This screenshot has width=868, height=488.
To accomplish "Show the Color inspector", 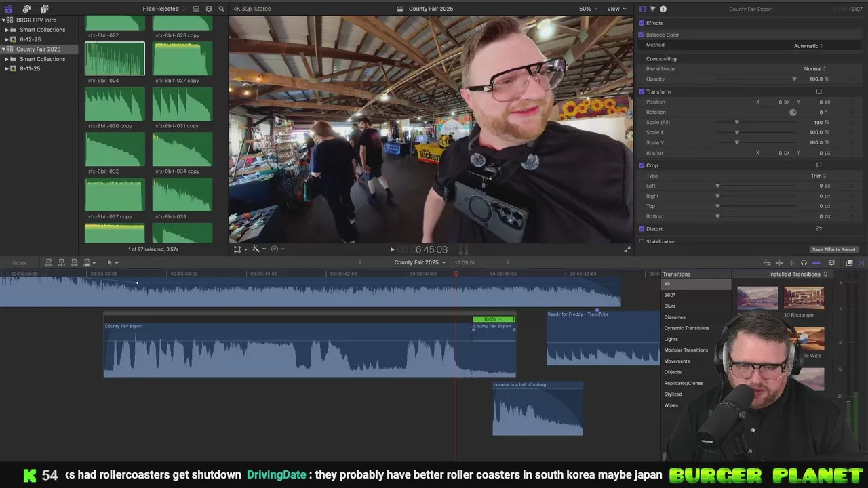I will tap(653, 9).
